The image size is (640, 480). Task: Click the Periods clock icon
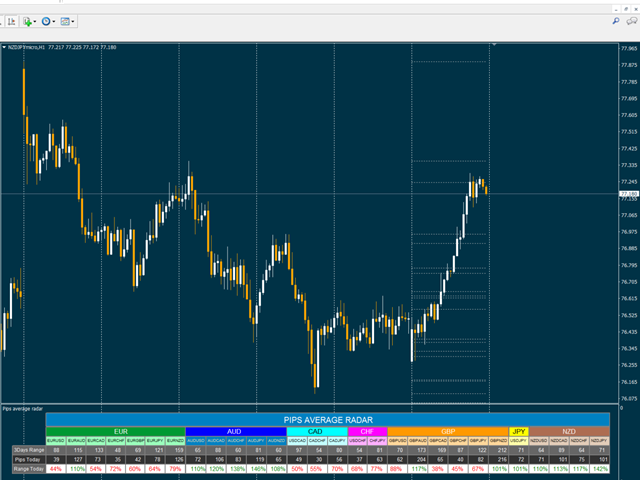[46, 22]
